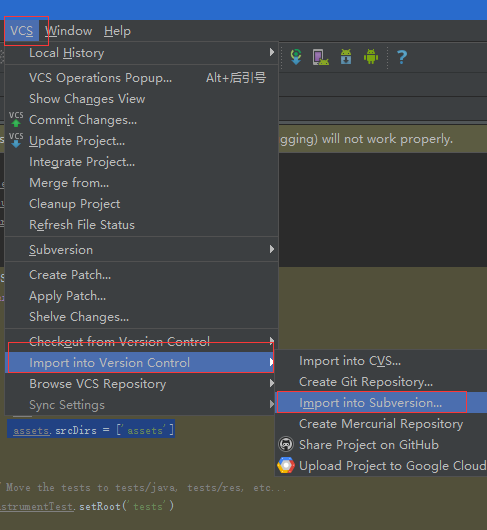
Task: Open the AVD Manager device icon
Action: coord(320,57)
